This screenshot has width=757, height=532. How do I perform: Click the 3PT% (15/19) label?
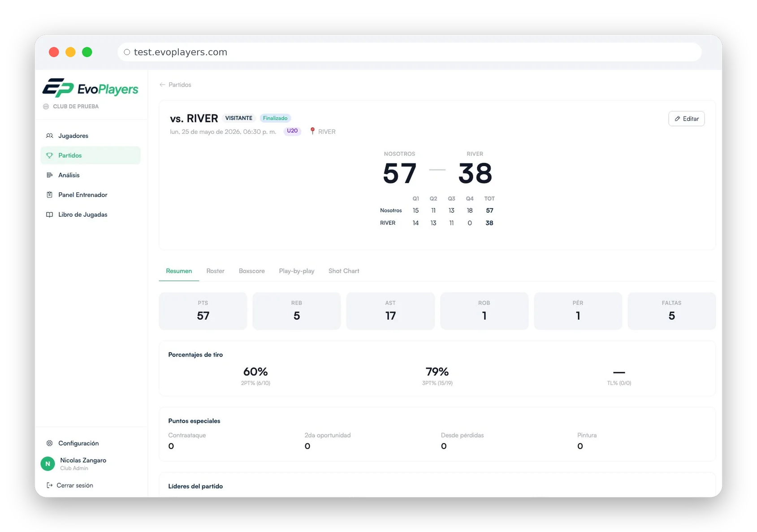coord(437,383)
